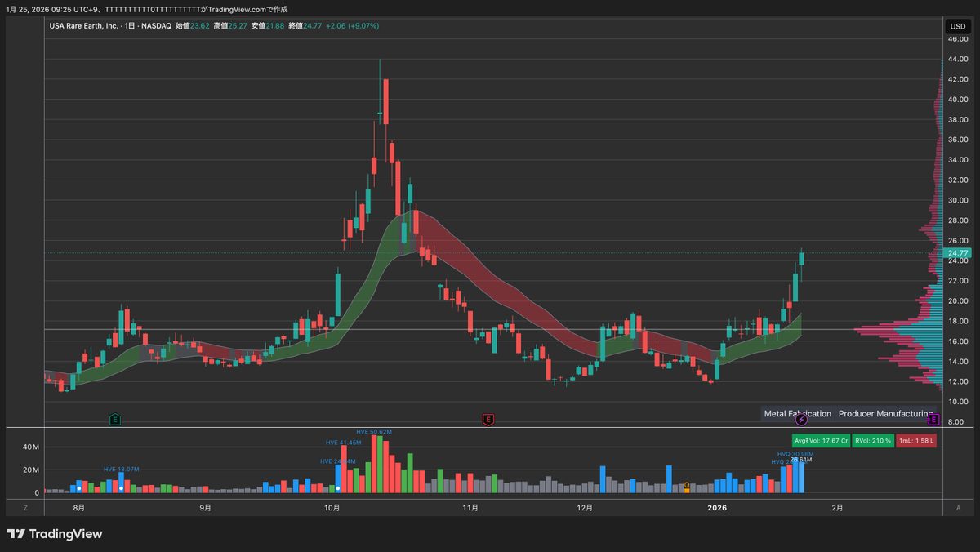Click the red earnings E marker in November
The width and height of the screenshot is (980, 552).
coord(488,420)
